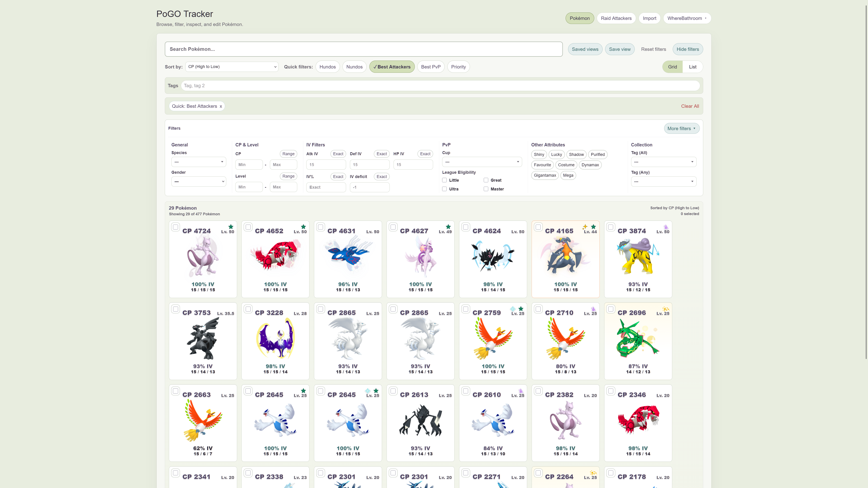
Task: Click the favourite star on the CP 4724 card
Action: 231,227
